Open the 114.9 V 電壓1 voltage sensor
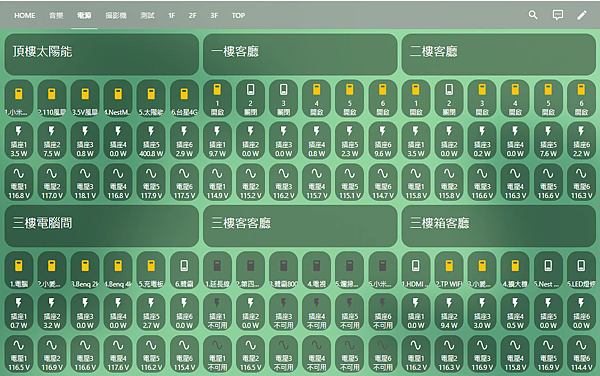 click(x=217, y=182)
